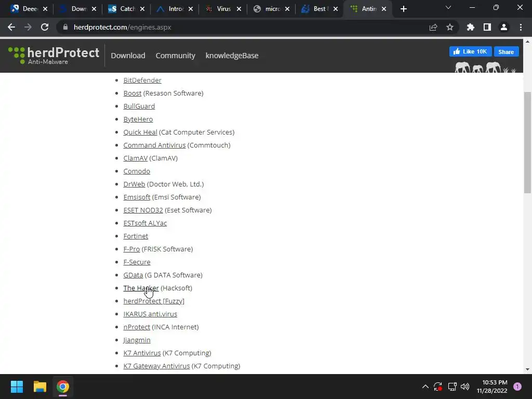The width and height of the screenshot is (532, 399).
Task: Open a new browser tab
Action: [403, 9]
